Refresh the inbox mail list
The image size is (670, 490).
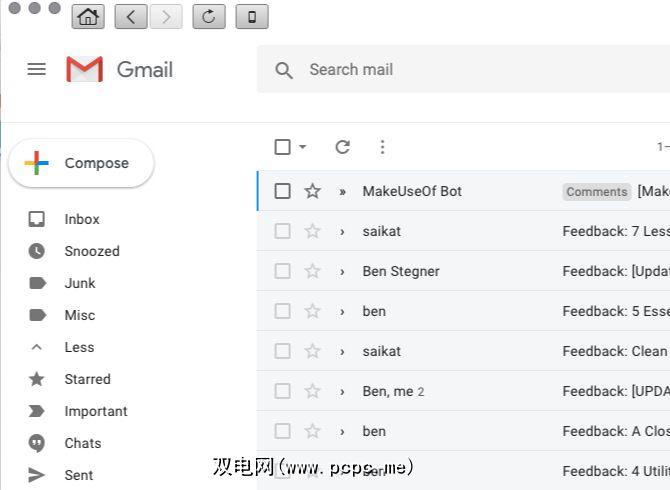[x=342, y=147]
